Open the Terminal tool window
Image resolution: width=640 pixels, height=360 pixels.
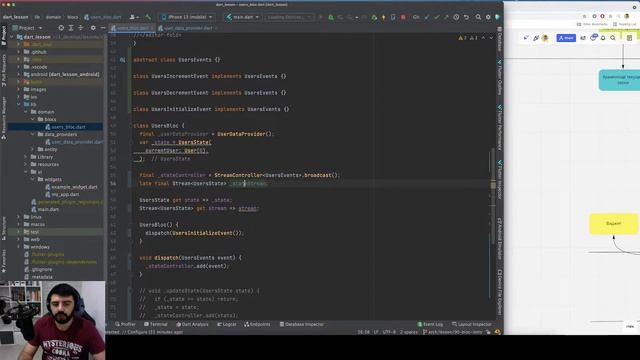coord(156,324)
